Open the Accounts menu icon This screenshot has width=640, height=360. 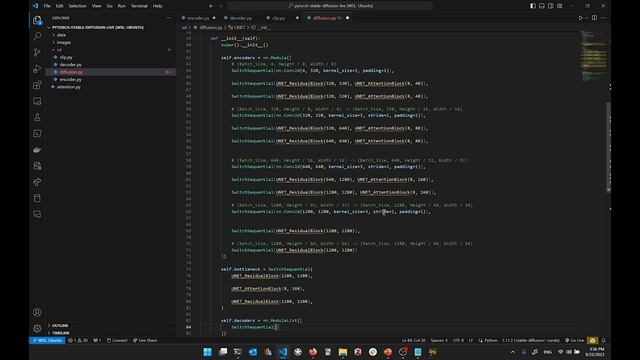37,312
